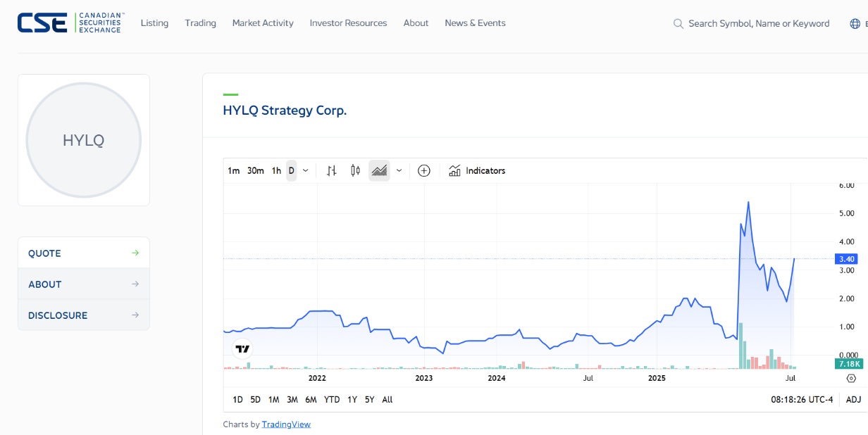Click the search magnifier icon
Image resolution: width=868 pixels, height=435 pixels.
678,24
